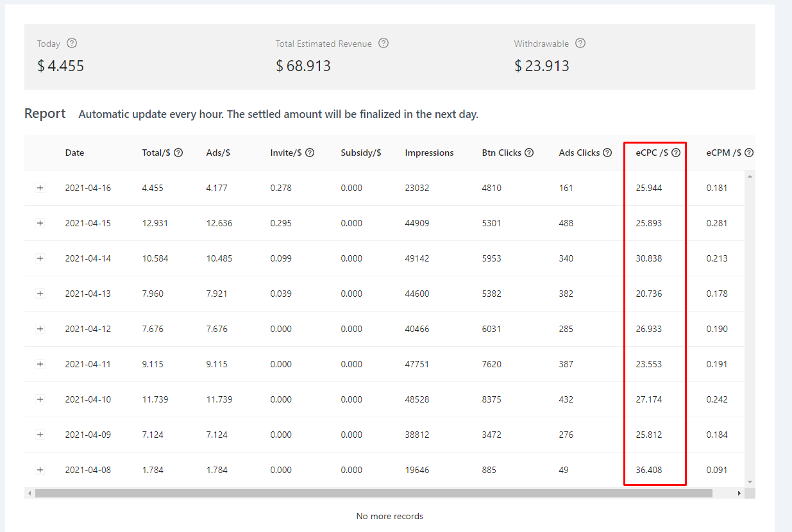Expand the 2021-04-16 row
The width and height of the screenshot is (792, 532).
tap(40, 188)
